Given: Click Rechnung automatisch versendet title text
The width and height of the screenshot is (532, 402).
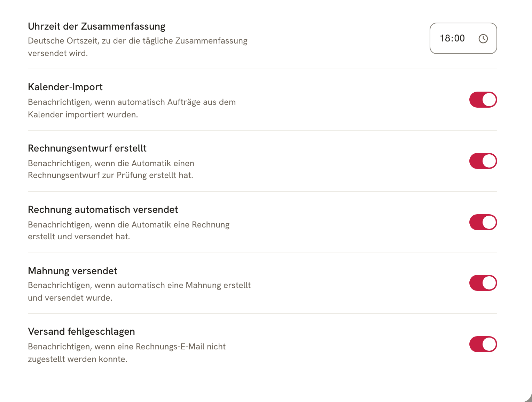Looking at the screenshot, I should pyautogui.click(x=103, y=210).
